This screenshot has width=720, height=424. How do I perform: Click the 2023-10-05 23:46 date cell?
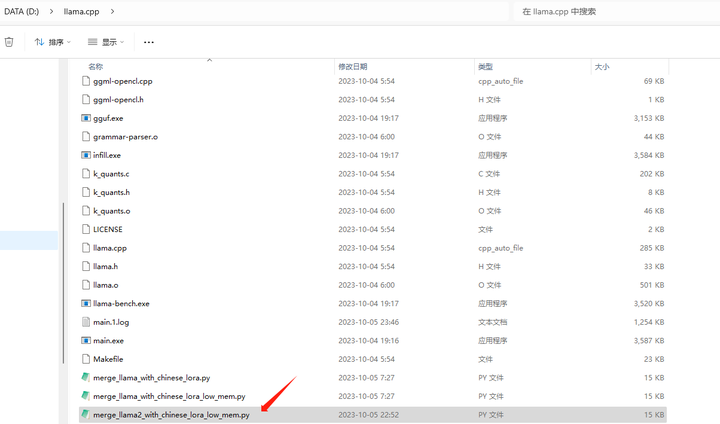pyautogui.click(x=369, y=322)
